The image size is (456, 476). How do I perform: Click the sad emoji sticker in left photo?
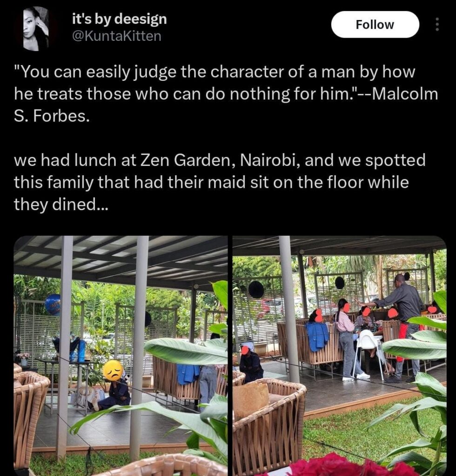coord(113,370)
